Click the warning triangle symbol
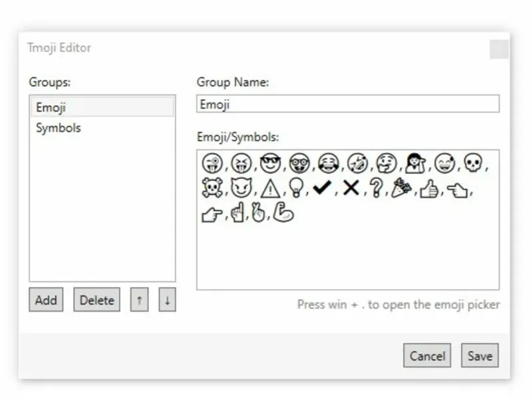This screenshot has width=532, height=399. pyautogui.click(x=270, y=189)
